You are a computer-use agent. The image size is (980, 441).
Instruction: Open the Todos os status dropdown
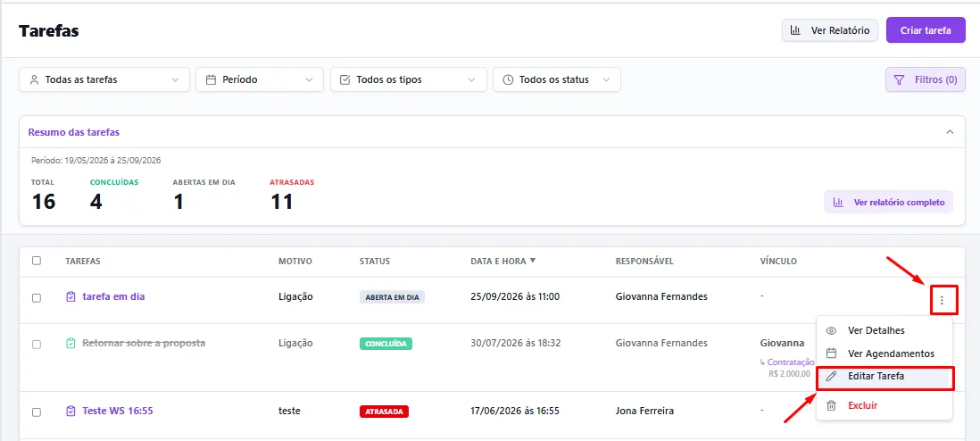[557, 80]
